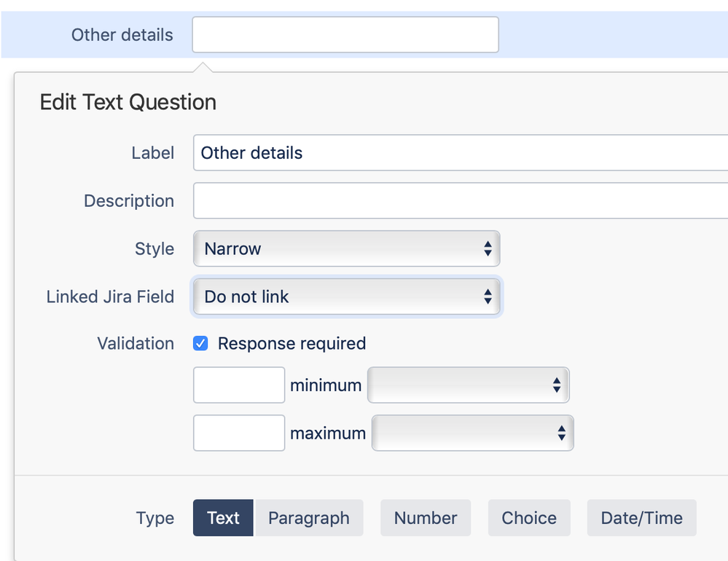Click the Response required label text
Screen dimensions: 728x561
[291, 344]
